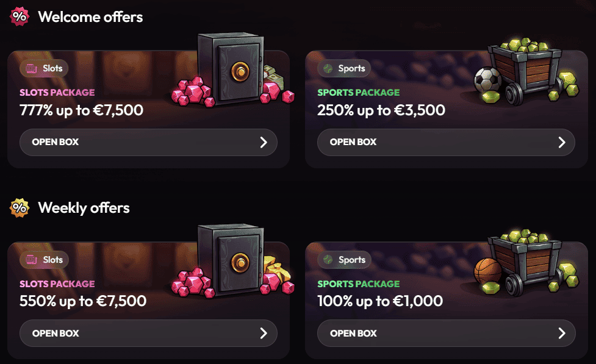The image size is (596, 364).
Task: Open the 550% weekly Slots package box
Action: point(148,334)
